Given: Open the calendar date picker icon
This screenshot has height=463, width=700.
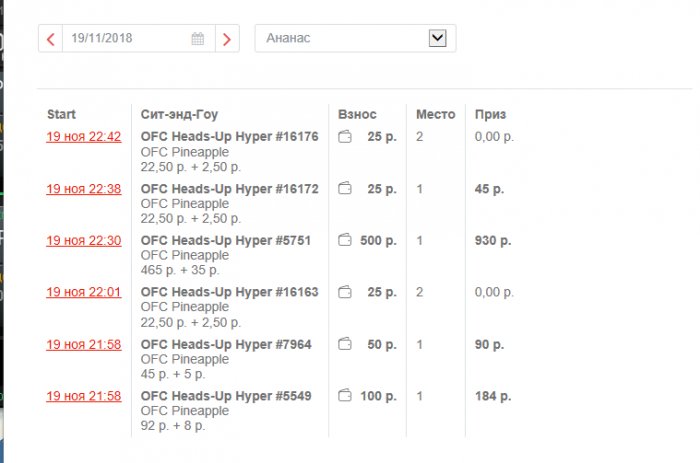Looking at the screenshot, I should point(198,39).
